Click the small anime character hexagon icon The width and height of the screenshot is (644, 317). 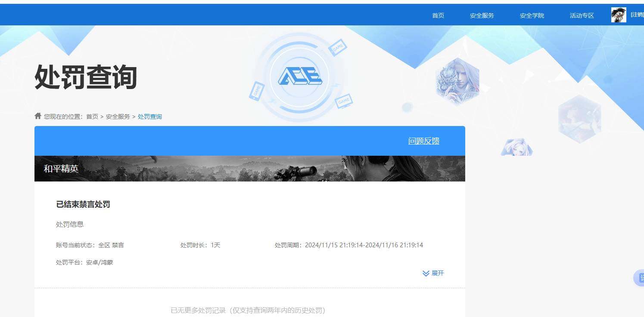[516, 148]
